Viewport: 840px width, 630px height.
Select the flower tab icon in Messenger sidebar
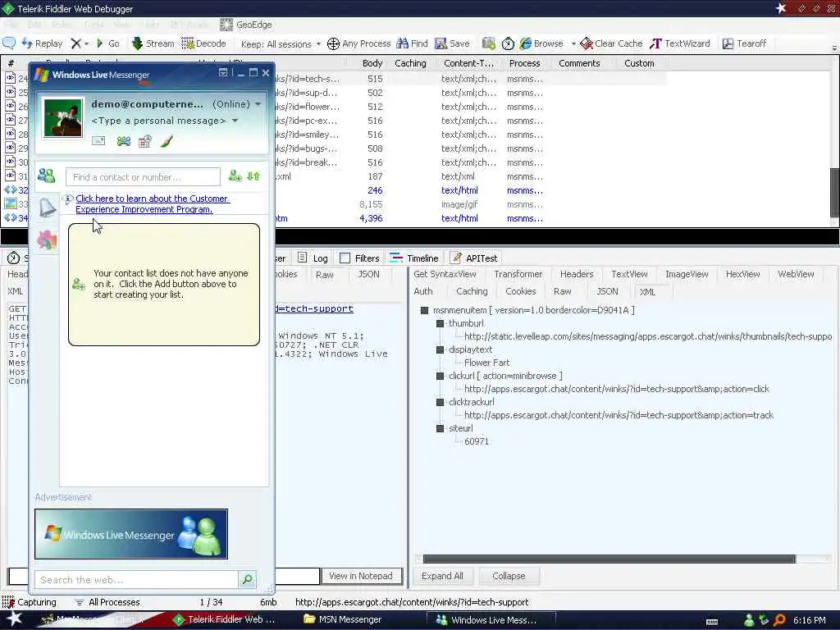[47, 240]
